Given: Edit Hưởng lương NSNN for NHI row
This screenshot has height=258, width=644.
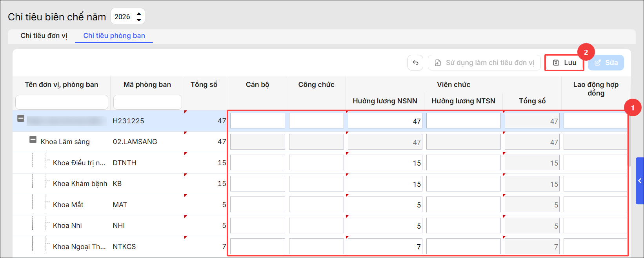Looking at the screenshot, I should 385,226.
